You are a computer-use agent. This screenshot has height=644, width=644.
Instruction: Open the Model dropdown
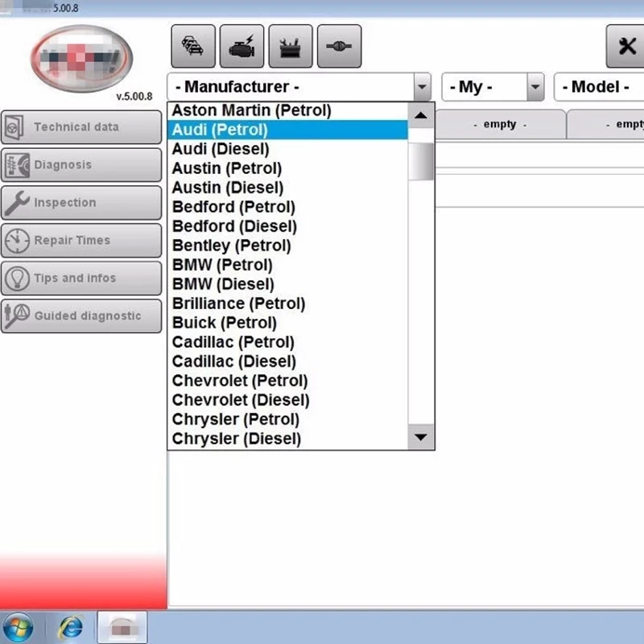pyautogui.click(x=599, y=87)
